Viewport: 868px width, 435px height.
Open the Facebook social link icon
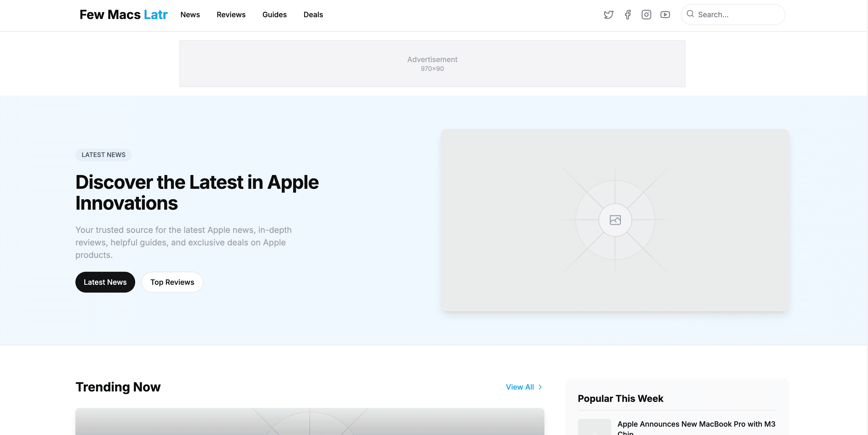click(627, 15)
